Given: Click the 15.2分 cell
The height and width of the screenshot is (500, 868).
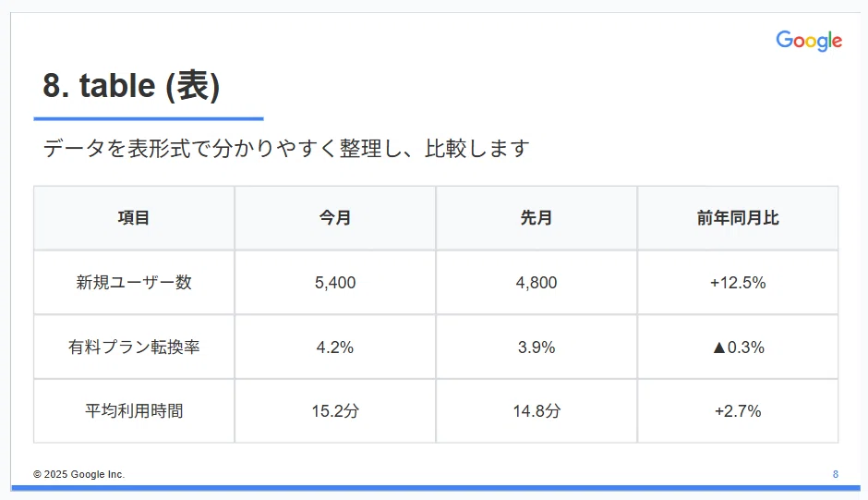Looking at the screenshot, I should pyautogui.click(x=335, y=411).
